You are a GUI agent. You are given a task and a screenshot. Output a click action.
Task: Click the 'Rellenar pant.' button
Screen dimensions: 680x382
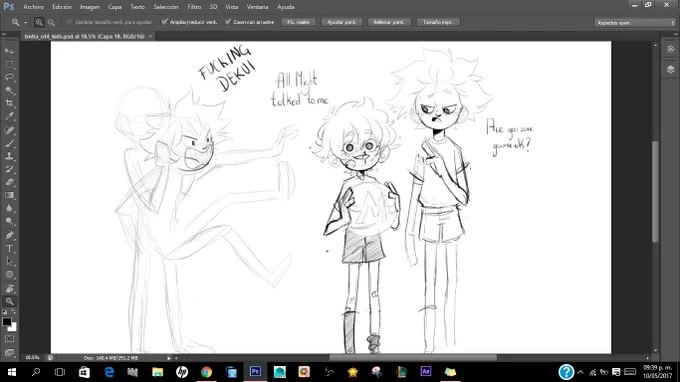tap(389, 22)
